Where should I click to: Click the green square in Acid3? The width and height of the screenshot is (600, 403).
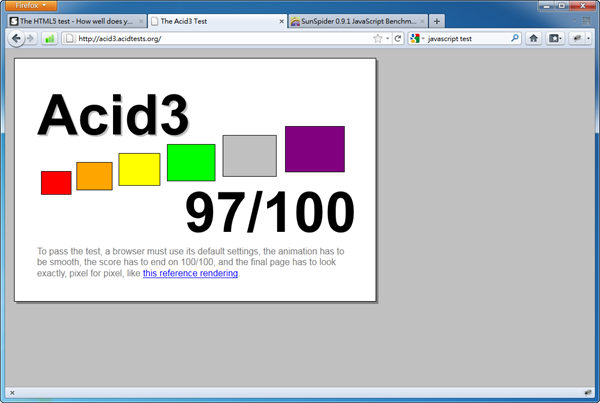click(190, 162)
